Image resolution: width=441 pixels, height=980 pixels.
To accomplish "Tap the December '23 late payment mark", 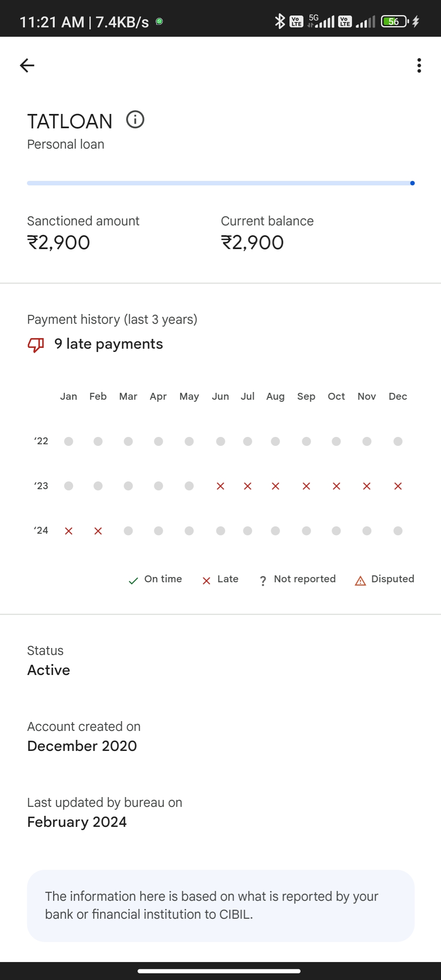I will [x=398, y=486].
